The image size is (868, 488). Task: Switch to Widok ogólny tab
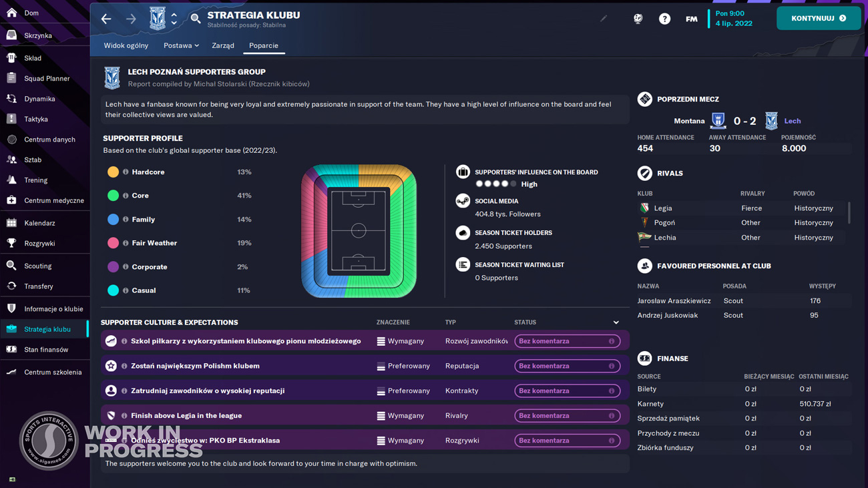(x=126, y=45)
